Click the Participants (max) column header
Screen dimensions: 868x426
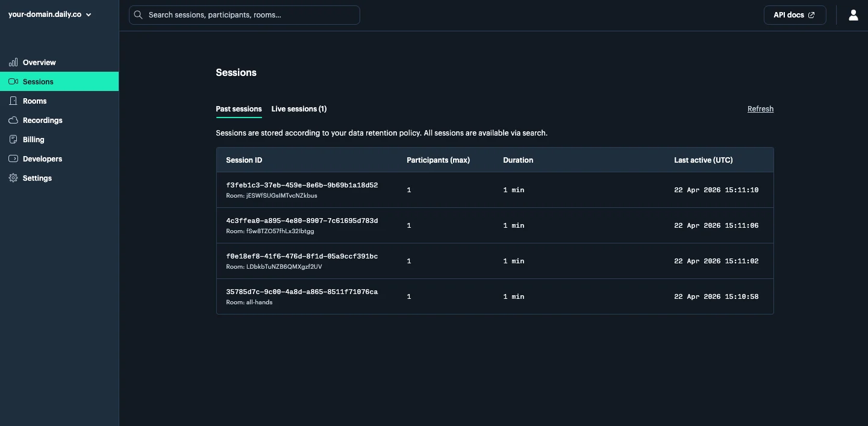point(438,160)
